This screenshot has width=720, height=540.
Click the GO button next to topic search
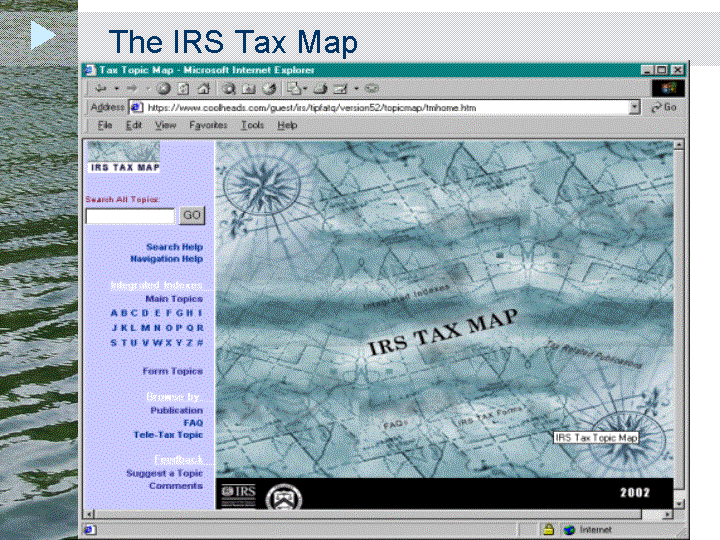191,215
